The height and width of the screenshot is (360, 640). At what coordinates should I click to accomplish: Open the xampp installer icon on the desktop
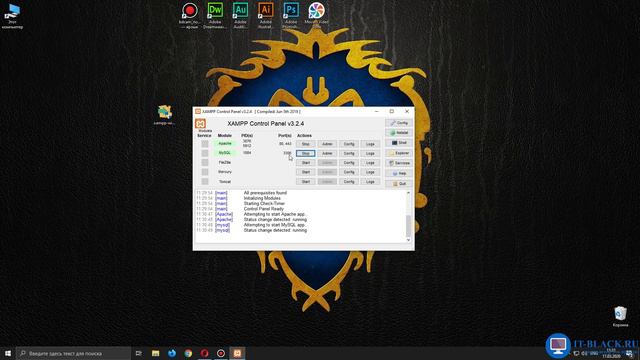164,115
